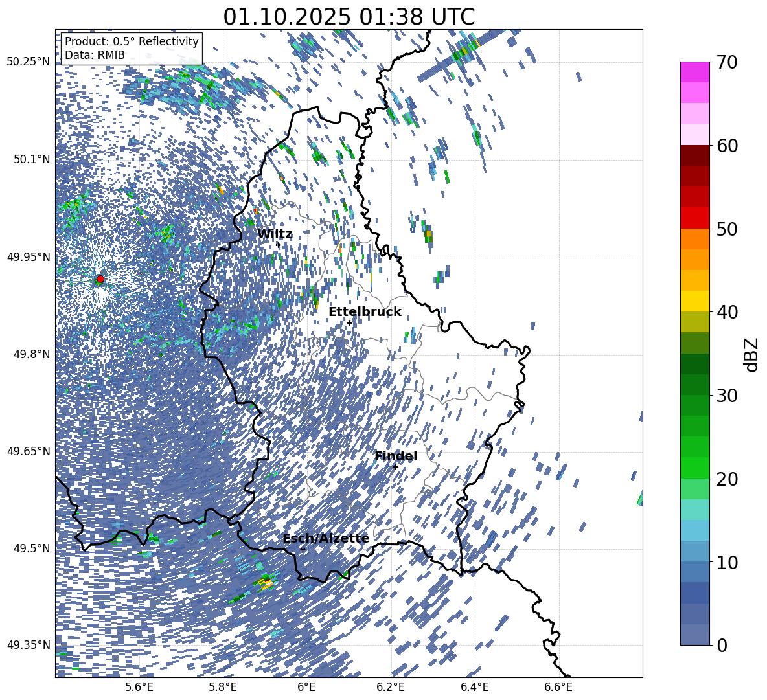Click the red radar site marker
This screenshot has width=767, height=700.
point(100,279)
